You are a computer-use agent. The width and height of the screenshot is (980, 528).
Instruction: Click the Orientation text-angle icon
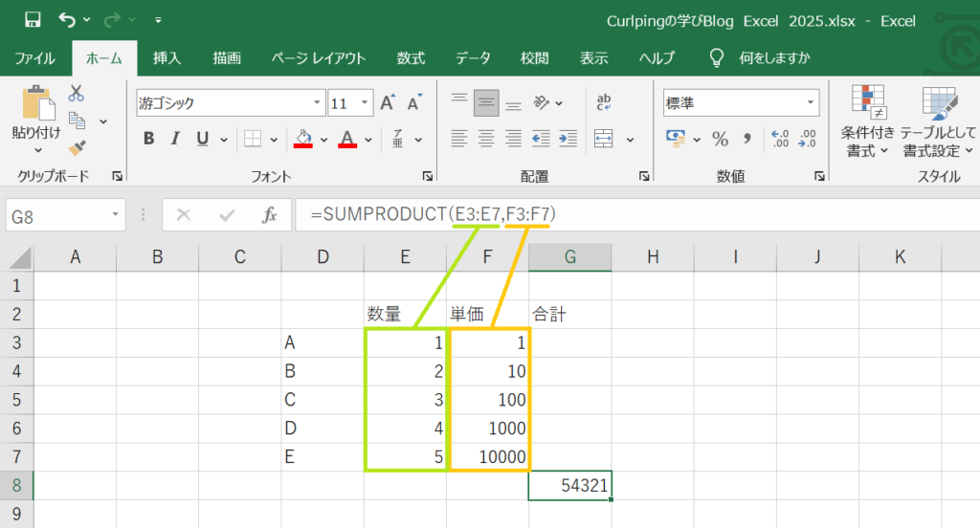pos(542,102)
